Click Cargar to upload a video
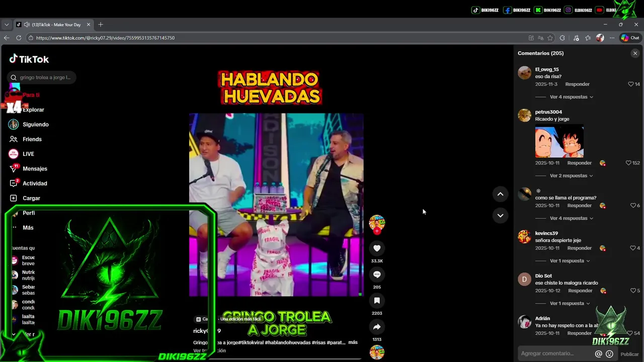This screenshot has height=362, width=644. click(x=24, y=198)
